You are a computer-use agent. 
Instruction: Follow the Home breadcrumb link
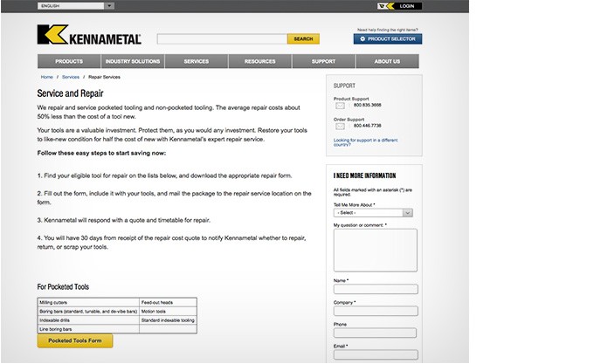point(46,77)
